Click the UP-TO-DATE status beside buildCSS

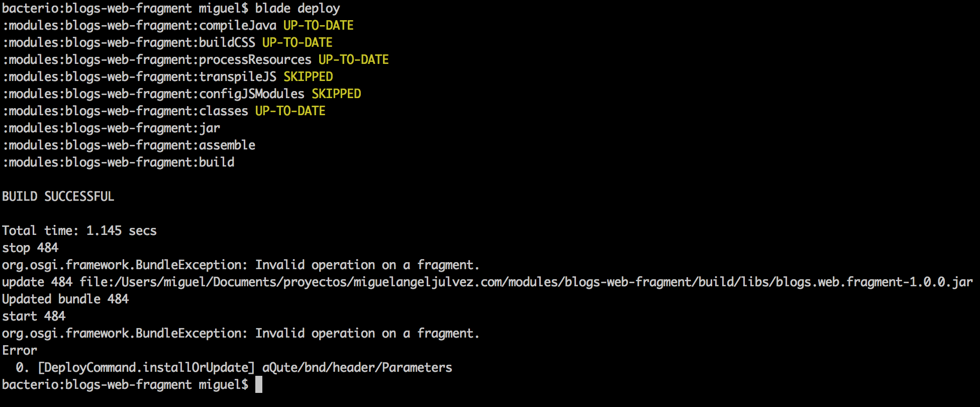tap(297, 43)
